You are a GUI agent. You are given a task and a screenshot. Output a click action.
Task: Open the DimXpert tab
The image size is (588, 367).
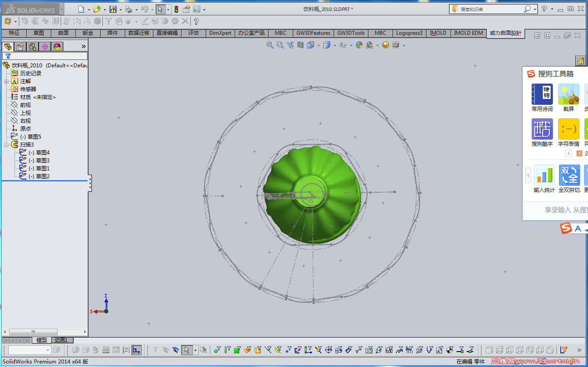220,33
